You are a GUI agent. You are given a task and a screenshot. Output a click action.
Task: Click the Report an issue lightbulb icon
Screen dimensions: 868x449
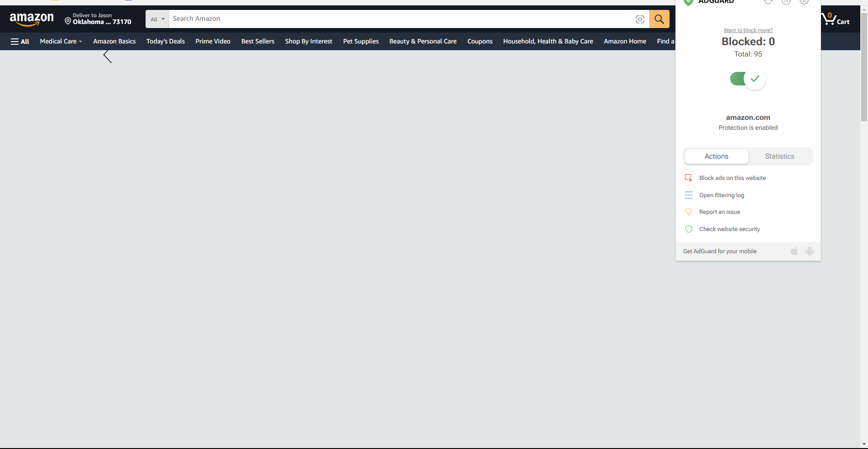click(x=689, y=212)
